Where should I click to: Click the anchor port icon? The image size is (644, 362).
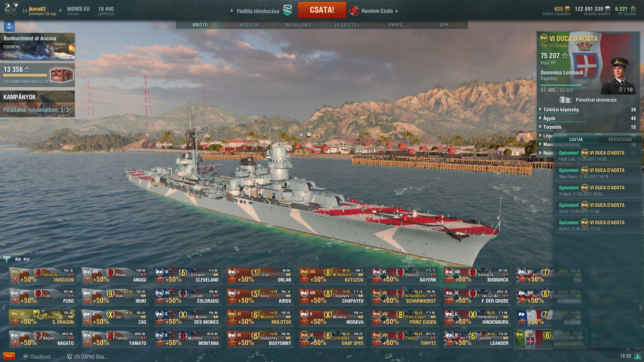tap(9, 26)
